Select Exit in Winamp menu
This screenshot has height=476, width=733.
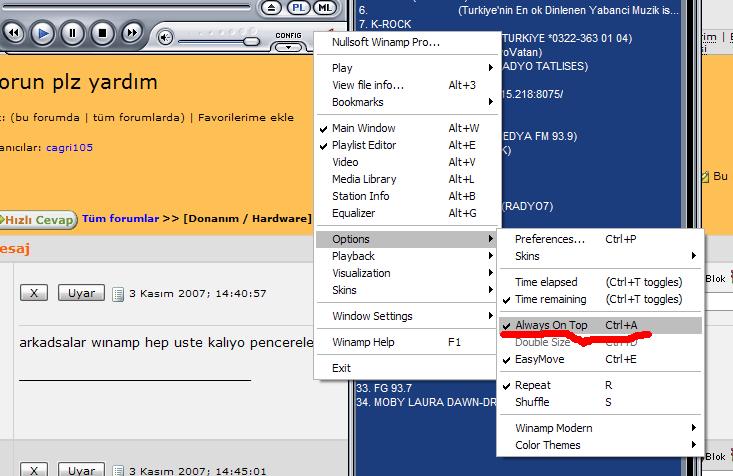click(x=407, y=368)
